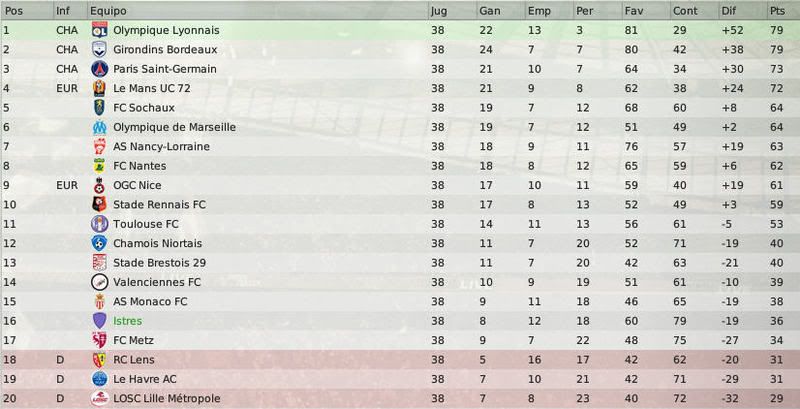Image resolution: width=800 pixels, height=409 pixels.
Task: Open the Le Mans UC 72 team link
Action: tap(152, 88)
